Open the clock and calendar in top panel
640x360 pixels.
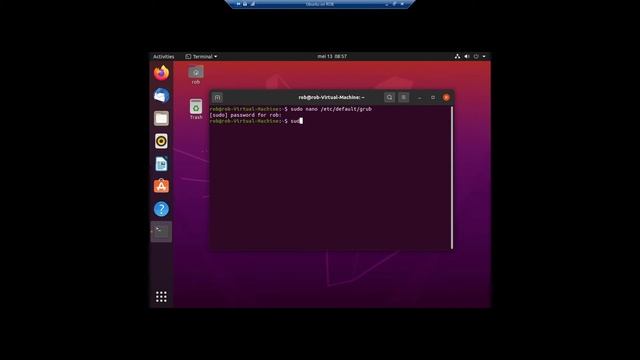coord(332,56)
